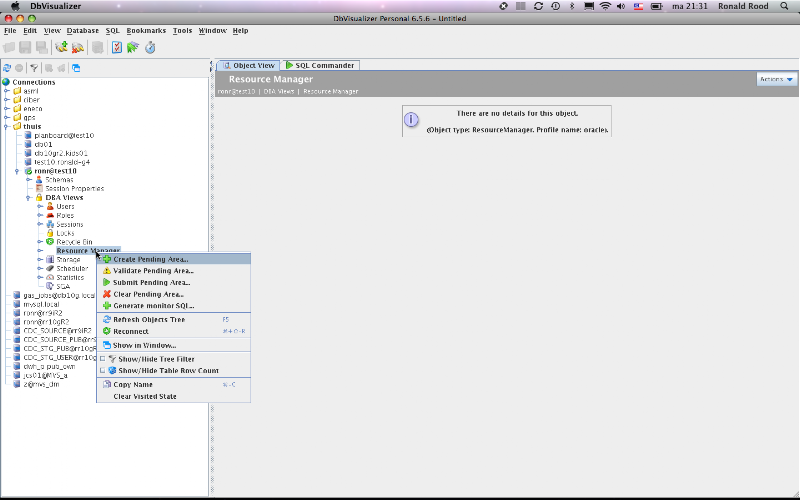Select Copy Name in context menu

click(174, 385)
